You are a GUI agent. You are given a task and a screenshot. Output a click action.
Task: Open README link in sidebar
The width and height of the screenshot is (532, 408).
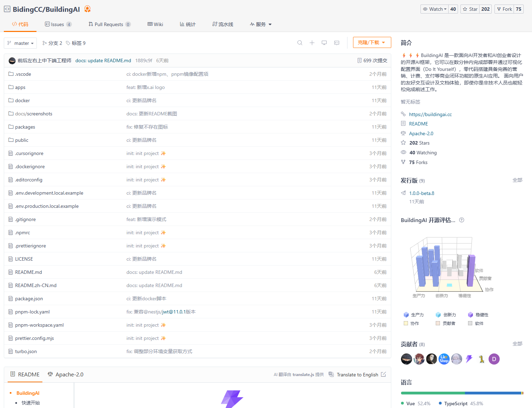418,124
